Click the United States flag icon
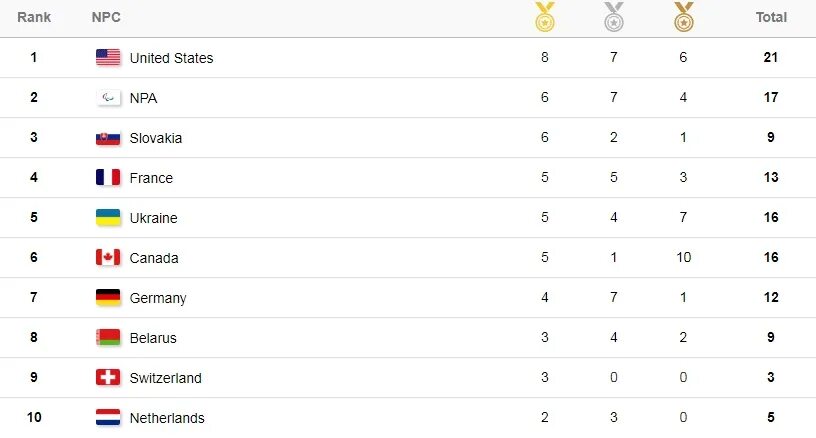 pyautogui.click(x=108, y=57)
